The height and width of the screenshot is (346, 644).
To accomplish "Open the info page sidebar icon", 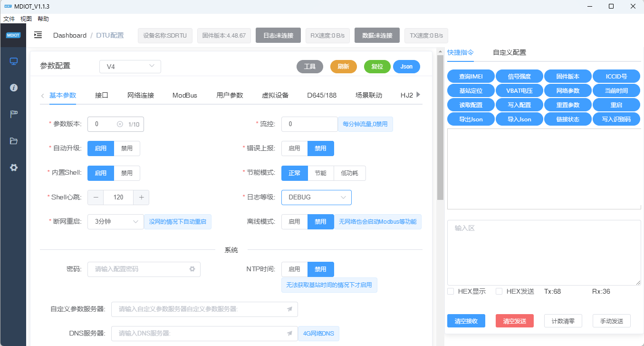I will click(x=13, y=88).
